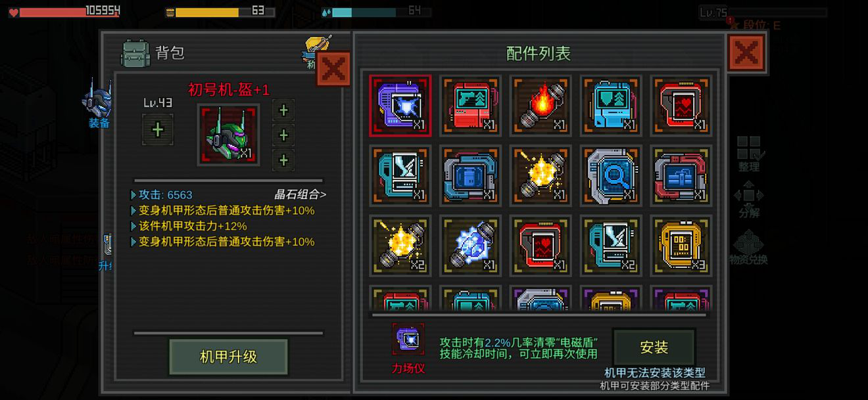Select the blue ice crystal accessory

point(471,245)
